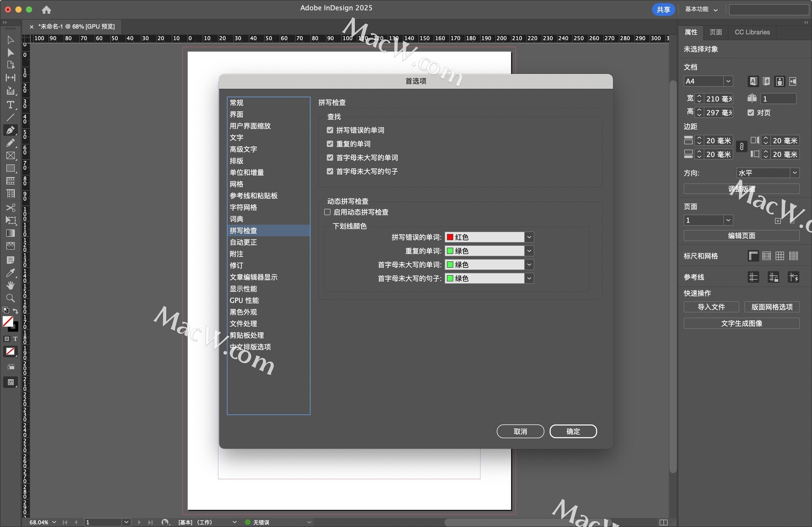Click the margin chain link icon
The width and height of the screenshot is (812, 527).
(x=741, y=147)
